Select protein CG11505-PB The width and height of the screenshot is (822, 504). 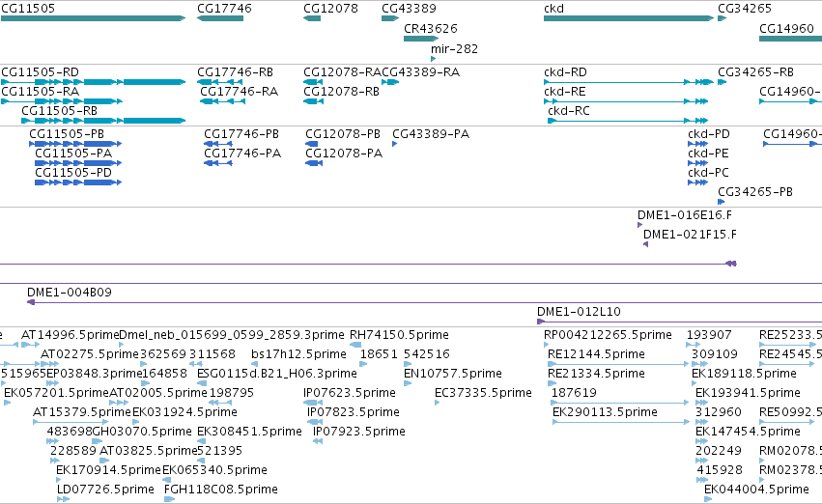[75, 144]
